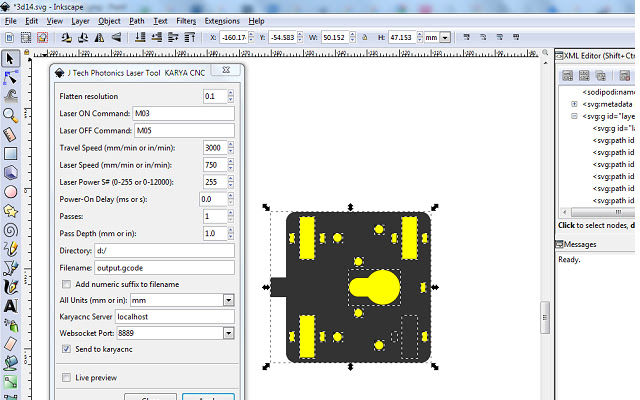Select the arrow Selector tool
Screen dimensions: 640x400
tap(10, 58)
